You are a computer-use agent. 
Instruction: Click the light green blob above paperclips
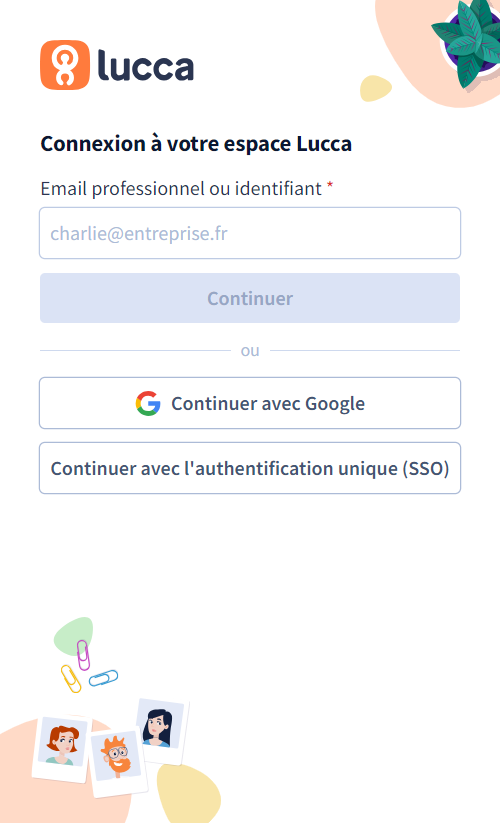click(x=73, y=636)
